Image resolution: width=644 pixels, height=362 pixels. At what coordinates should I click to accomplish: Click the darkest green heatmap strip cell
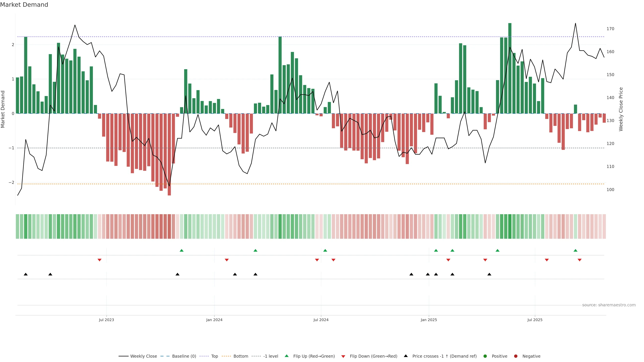(x=510, y=226)
